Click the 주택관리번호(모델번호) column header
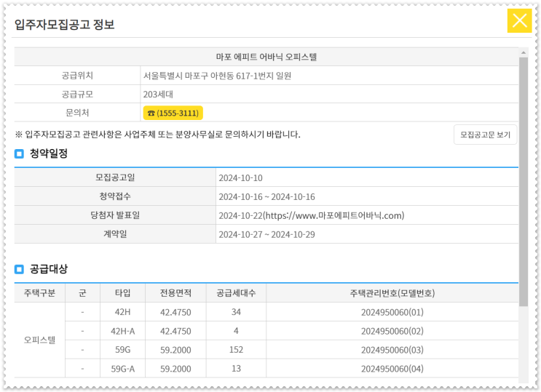Screen dimensions: 541x392 [392, 293]
